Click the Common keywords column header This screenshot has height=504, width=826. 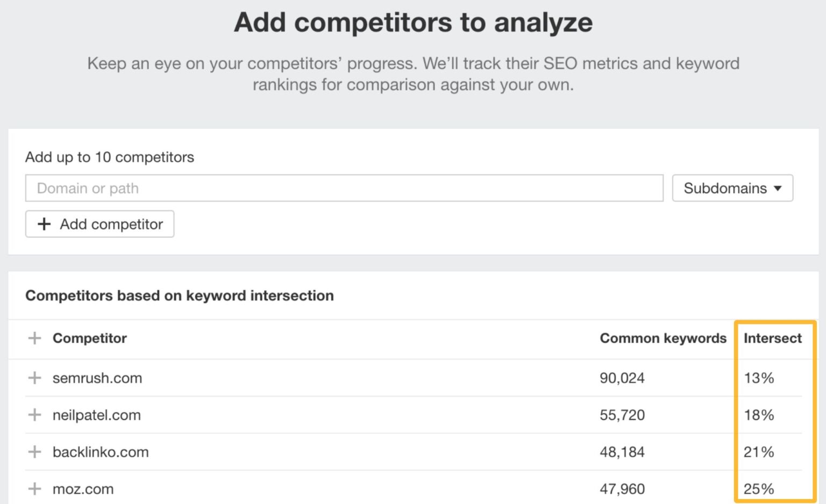(663, 339)
